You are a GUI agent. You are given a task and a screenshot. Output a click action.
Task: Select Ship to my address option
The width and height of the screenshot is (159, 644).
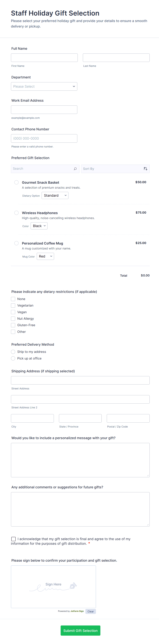point(13,352)
